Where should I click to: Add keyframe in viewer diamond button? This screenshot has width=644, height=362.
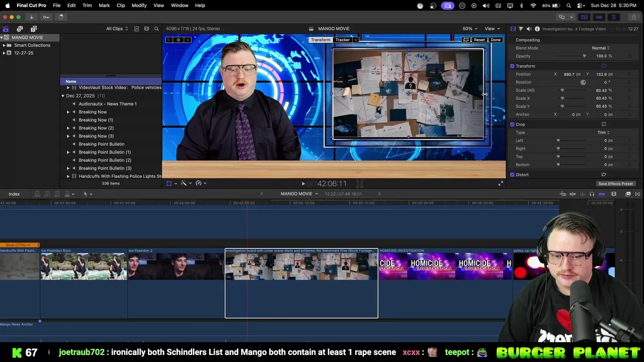click(x=178, y=40)
